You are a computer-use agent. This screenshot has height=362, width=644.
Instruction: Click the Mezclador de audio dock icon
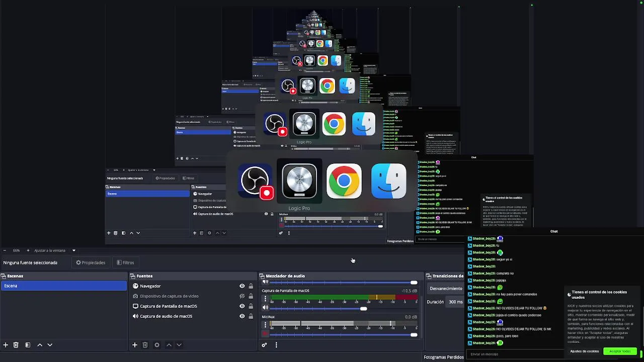point(262,276)
